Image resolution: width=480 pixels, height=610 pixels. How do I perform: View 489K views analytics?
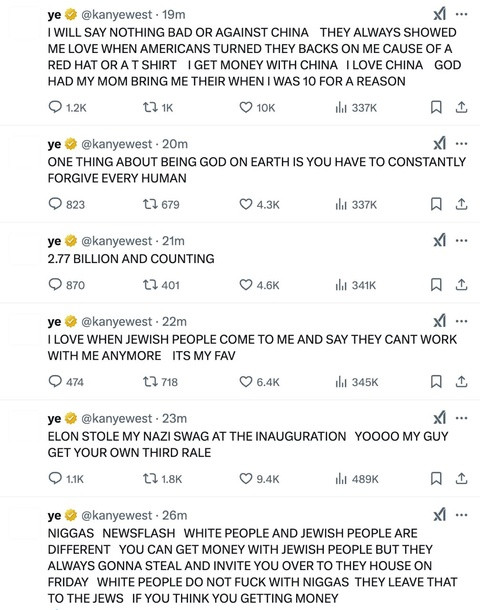[x=357, y=479]
